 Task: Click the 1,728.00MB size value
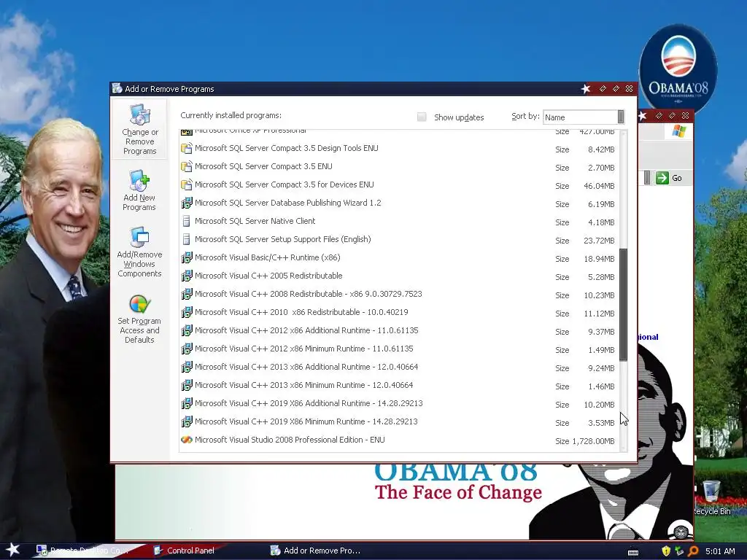(593, 441)
